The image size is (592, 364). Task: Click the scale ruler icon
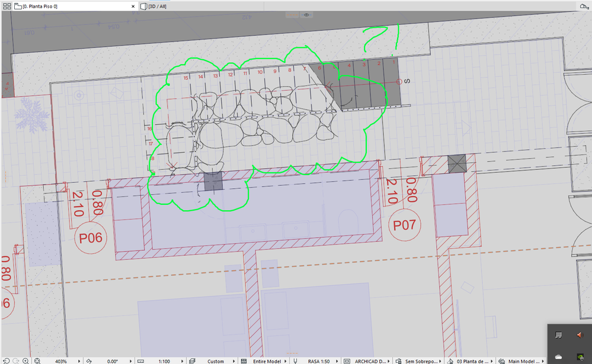tap(140, 362)
